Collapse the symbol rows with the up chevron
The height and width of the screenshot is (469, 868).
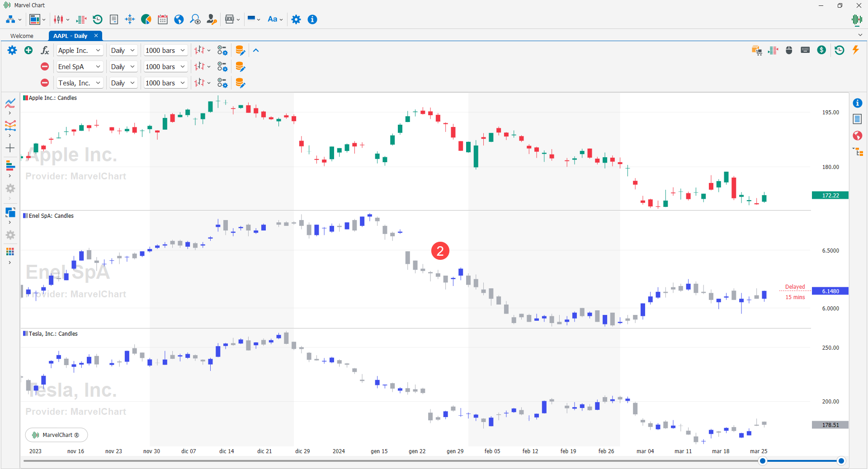click(x=256, y=51)
